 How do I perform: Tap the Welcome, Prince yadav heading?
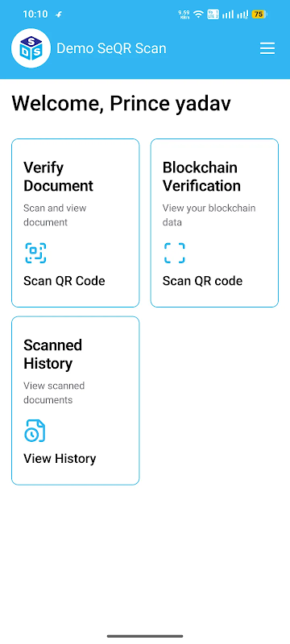121,104
